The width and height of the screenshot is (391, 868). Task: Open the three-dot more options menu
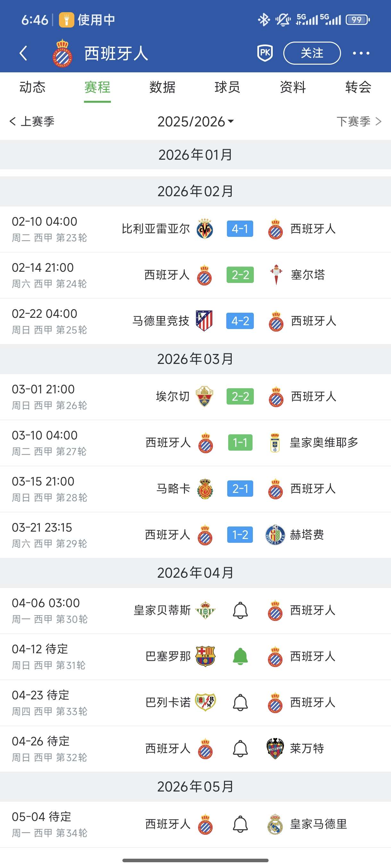click(x=361, y=53)
